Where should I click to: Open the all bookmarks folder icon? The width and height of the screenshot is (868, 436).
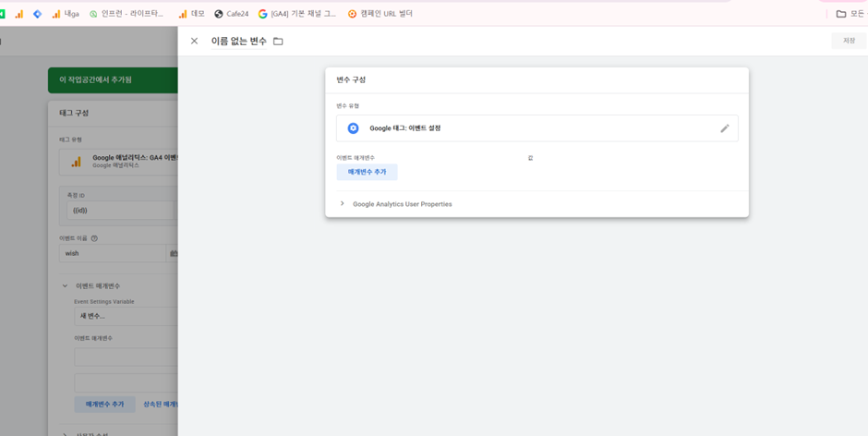pyautogui.click(x=841, y=14)
